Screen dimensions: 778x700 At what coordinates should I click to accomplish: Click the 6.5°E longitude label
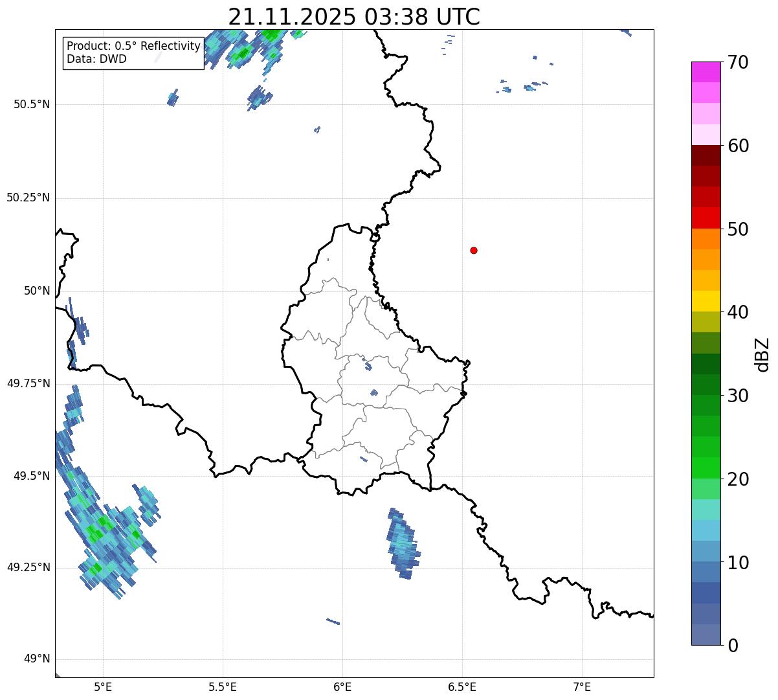click(x=462, y=686)
